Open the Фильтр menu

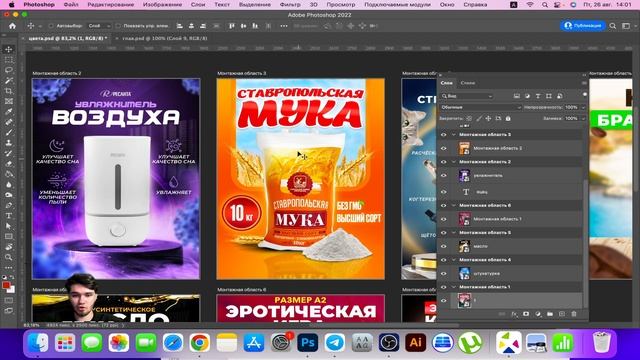click(x=290, y=4)
